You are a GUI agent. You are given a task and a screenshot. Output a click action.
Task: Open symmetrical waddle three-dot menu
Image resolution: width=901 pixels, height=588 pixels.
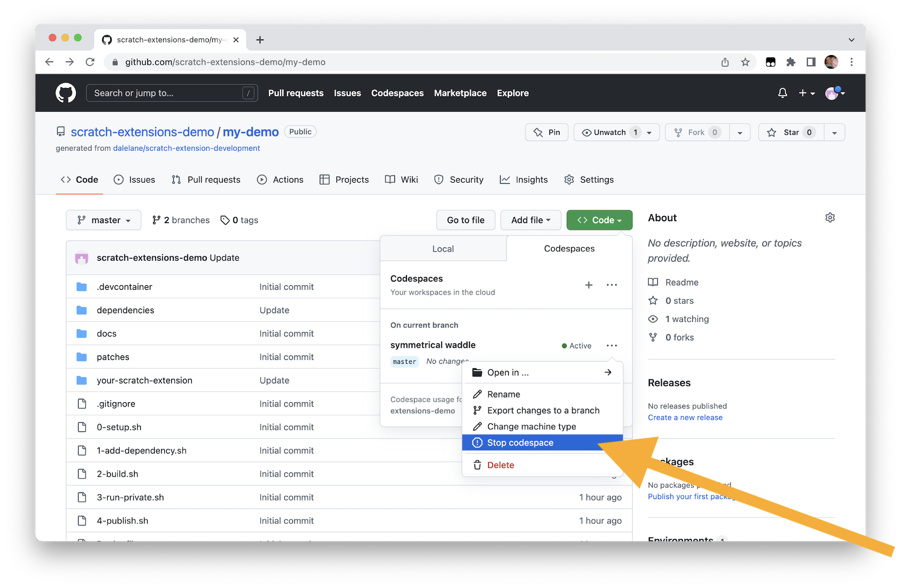[612, 345]
